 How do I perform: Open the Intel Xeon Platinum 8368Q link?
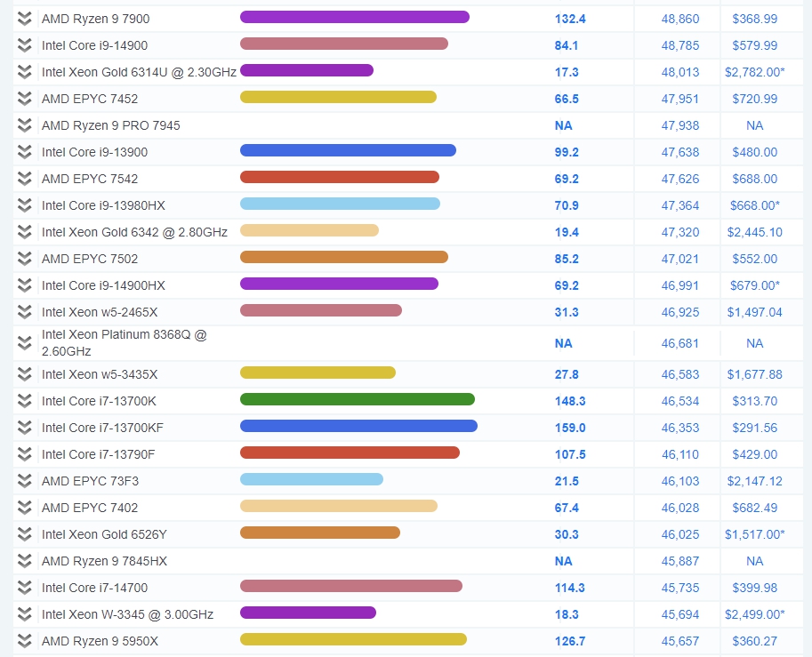tap(125, 343)
